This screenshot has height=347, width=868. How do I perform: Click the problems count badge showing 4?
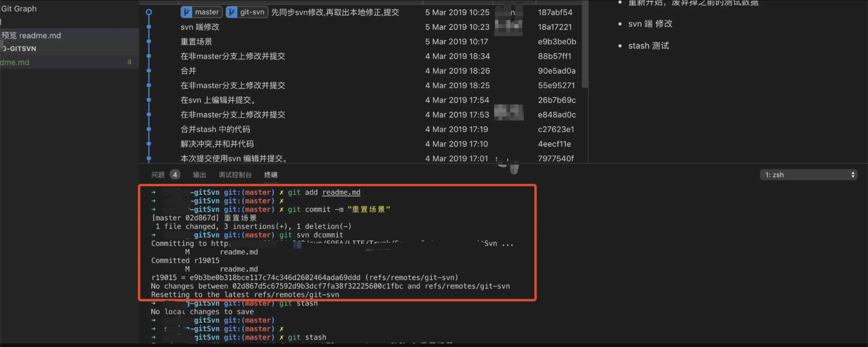[175, 175]
